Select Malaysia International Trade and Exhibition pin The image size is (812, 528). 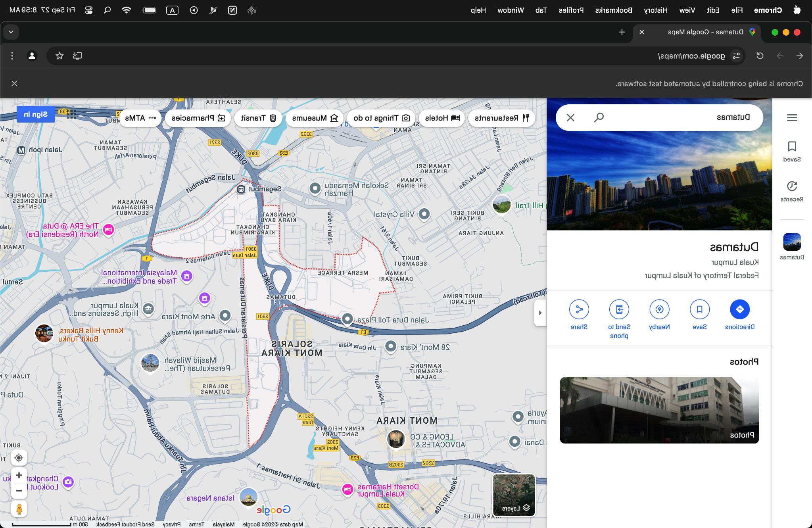click(187, 276)
